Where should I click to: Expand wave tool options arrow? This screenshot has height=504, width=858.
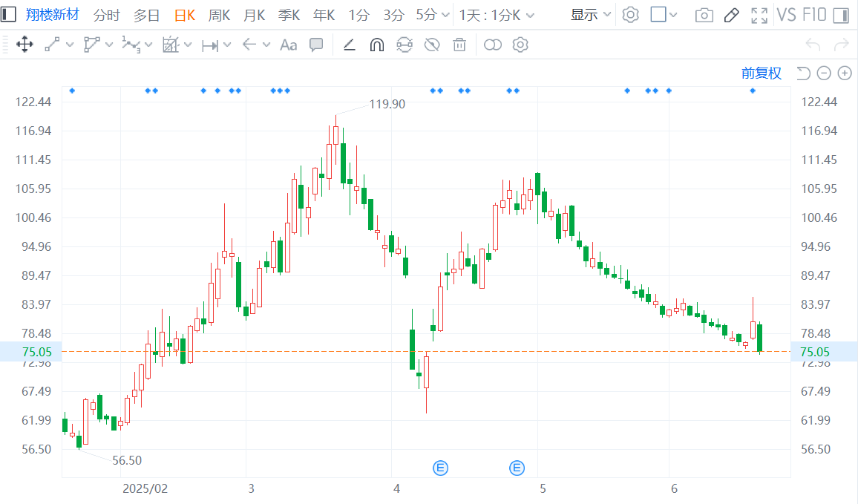(x=148, y=45)
